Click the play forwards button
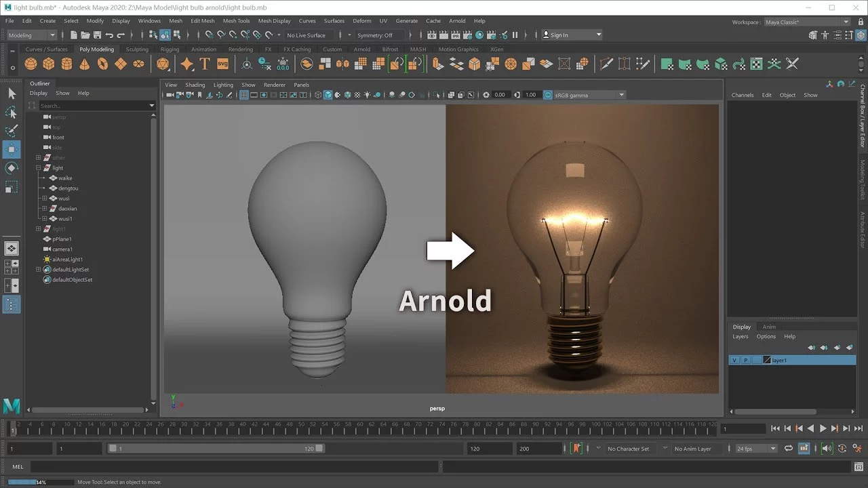Viewport: 868px width, 488px height. pyautogui.click(x=823, y=428)
